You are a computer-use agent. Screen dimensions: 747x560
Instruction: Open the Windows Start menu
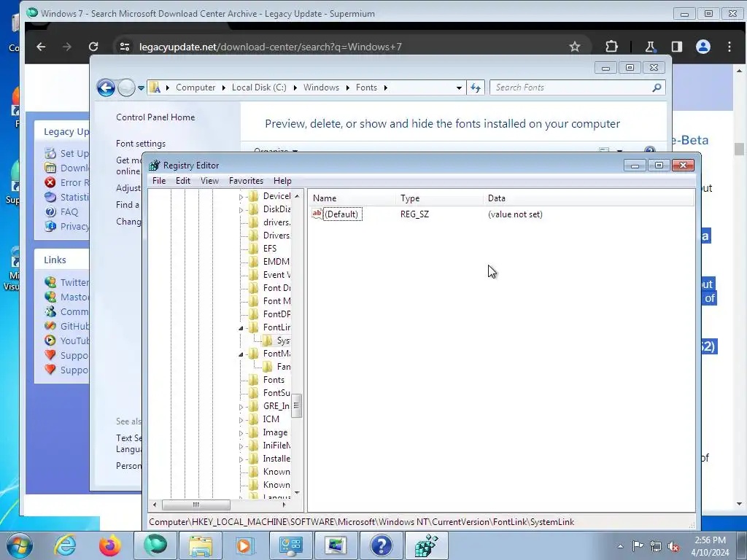pyautogui.click(x=20, y=545)
